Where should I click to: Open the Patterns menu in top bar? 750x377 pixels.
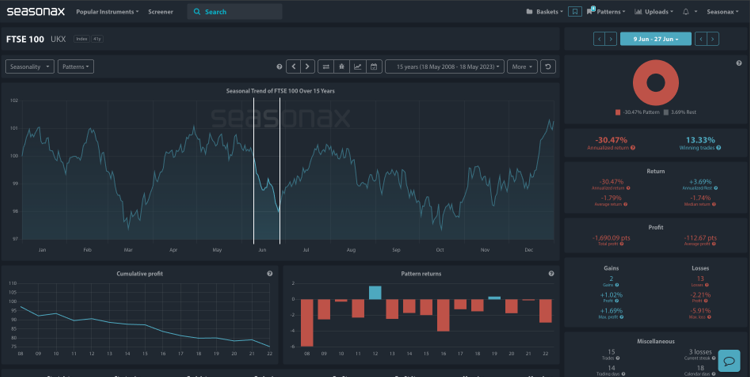(x=606, y=11)
